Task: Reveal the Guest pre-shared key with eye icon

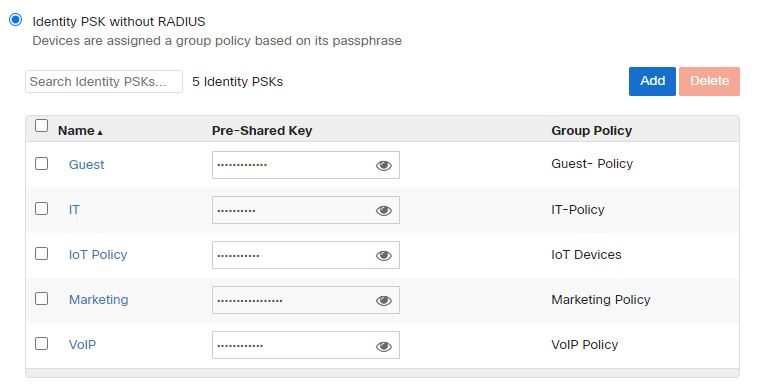Action: (x=384, y=166)
